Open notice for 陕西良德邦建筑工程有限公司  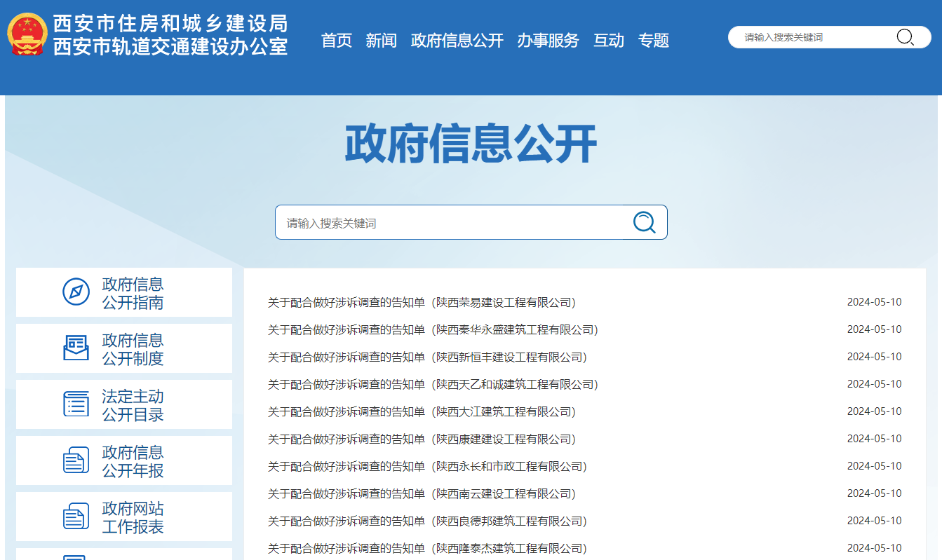427,521
